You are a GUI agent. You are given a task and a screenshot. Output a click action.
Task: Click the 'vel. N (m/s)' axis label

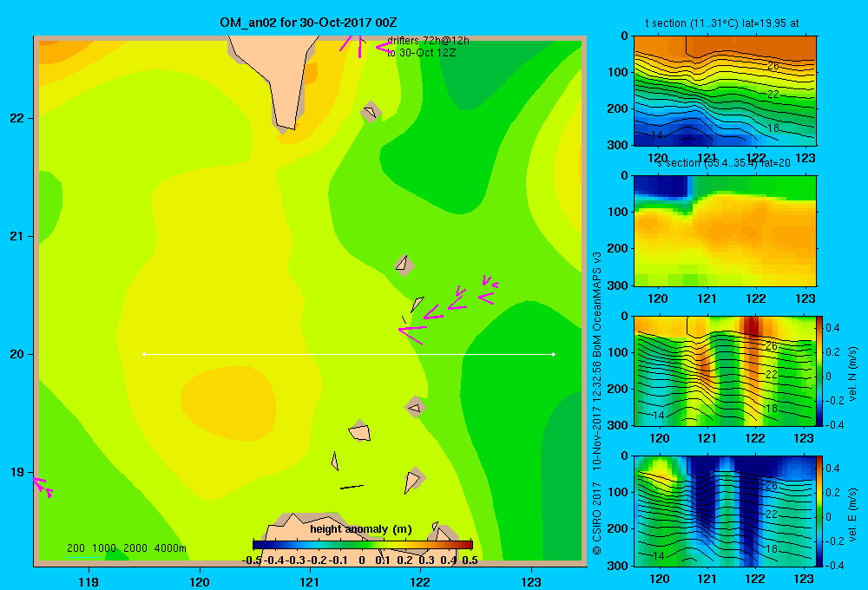click(853, 374)
